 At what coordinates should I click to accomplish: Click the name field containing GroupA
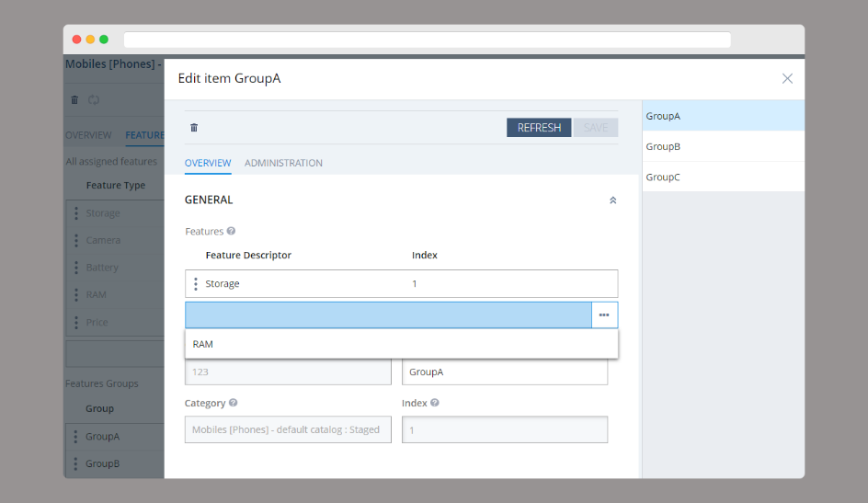(504, 372)
